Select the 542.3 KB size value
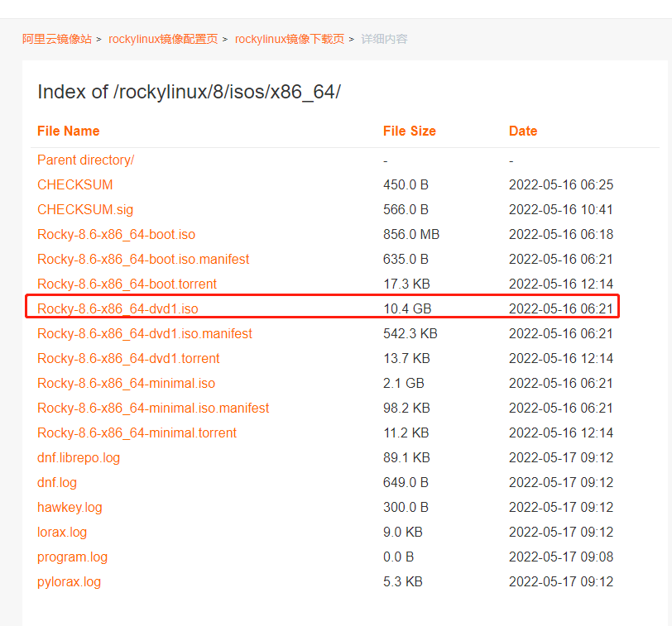This screenshot has width=672, height=626. pos(410,333)
